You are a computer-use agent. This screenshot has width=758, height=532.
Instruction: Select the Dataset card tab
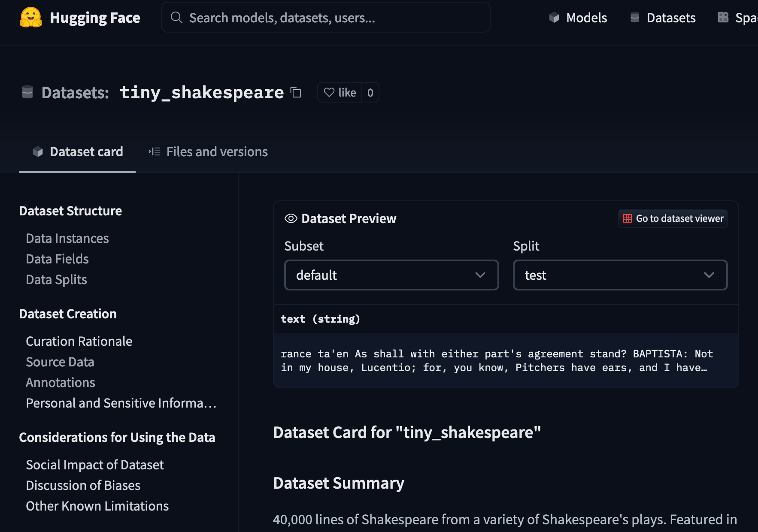click(78, 152)
